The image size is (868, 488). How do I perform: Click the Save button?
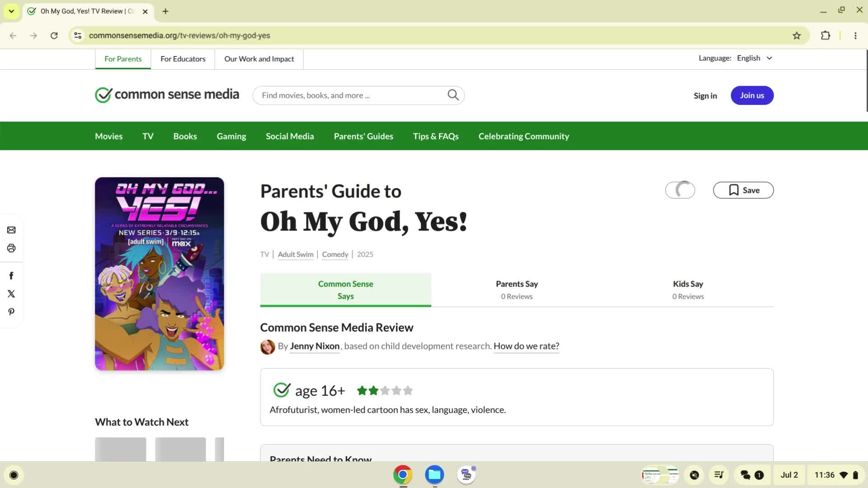(x=743, y=190)
